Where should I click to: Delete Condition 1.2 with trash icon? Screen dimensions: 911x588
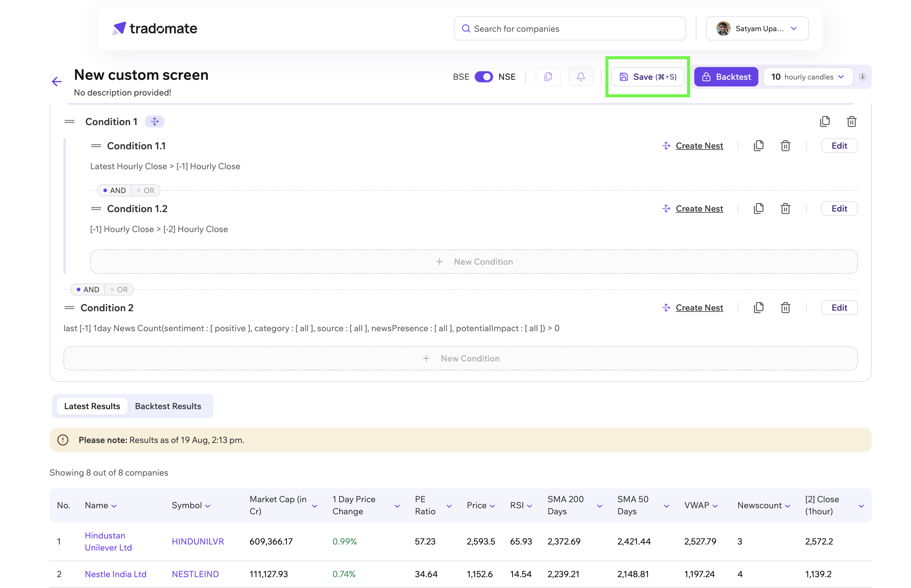coord(785,209)
